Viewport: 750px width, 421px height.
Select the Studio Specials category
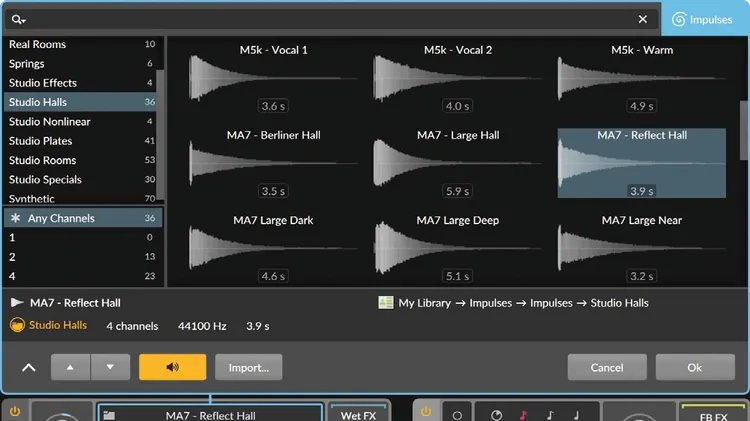[82, 179]
